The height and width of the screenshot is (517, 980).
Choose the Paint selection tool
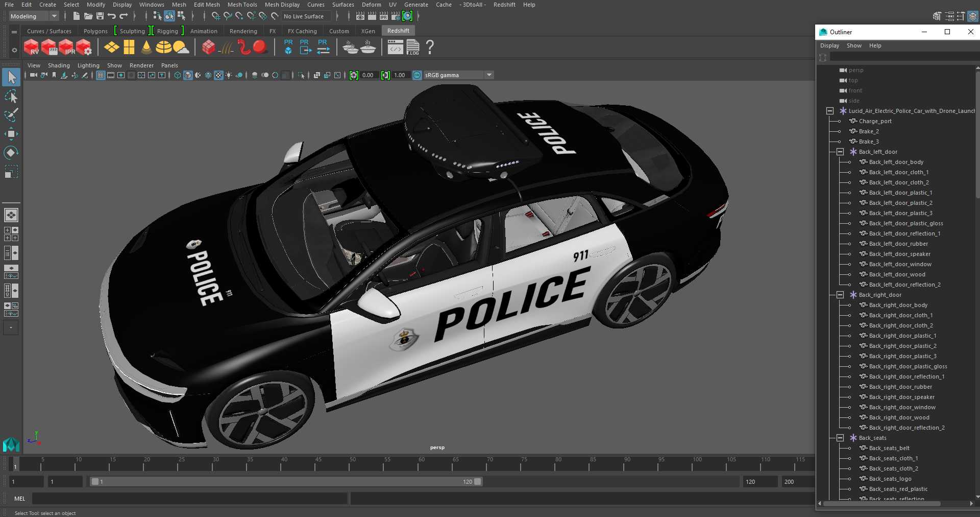click(11, 115)
